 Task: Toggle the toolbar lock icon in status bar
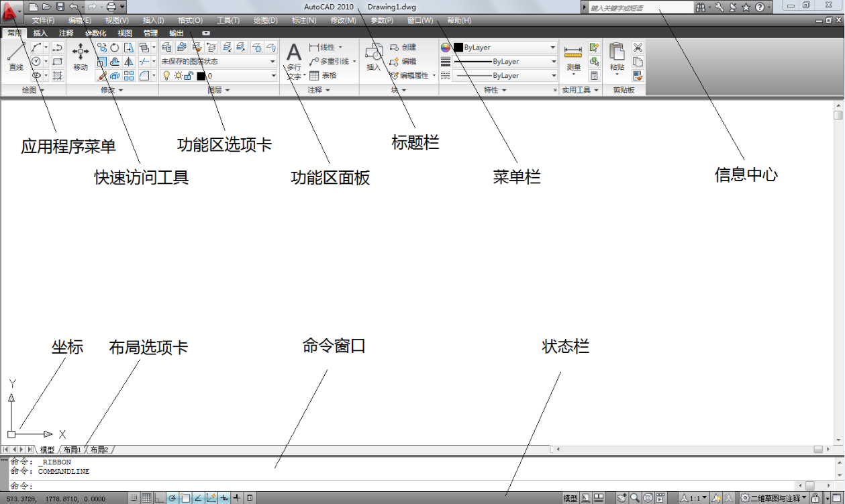point(815,498)
